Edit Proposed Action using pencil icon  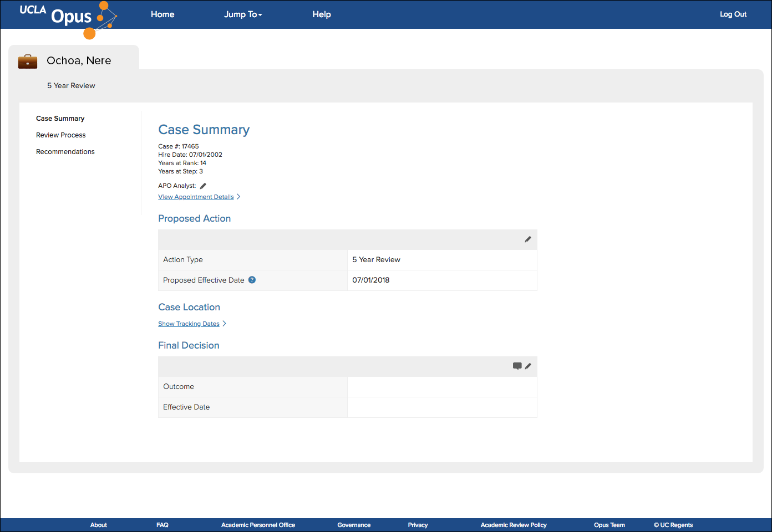click(x=528, y=239)
